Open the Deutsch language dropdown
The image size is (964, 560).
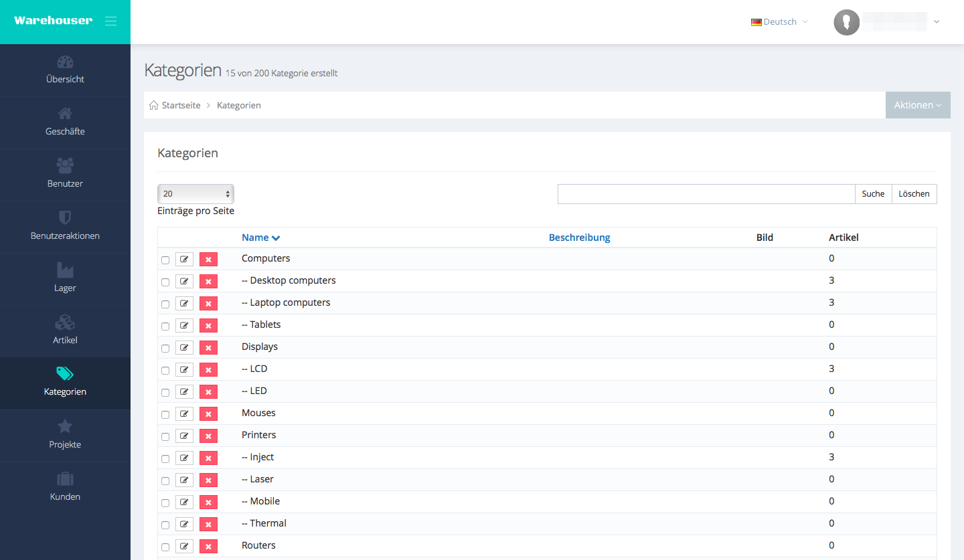tap(779, 22)
